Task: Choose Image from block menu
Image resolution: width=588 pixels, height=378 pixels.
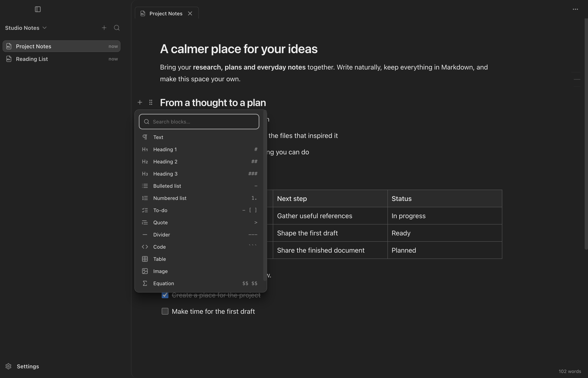Action: pos(199,271)
